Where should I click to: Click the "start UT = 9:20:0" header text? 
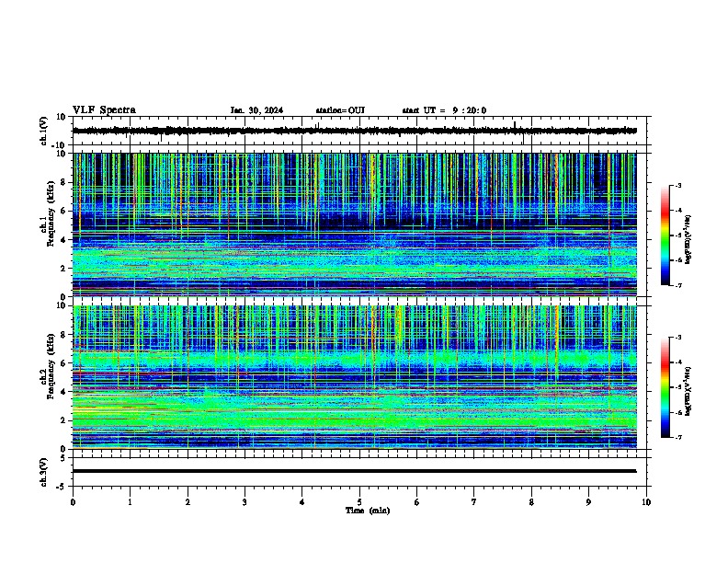point(444,110)
